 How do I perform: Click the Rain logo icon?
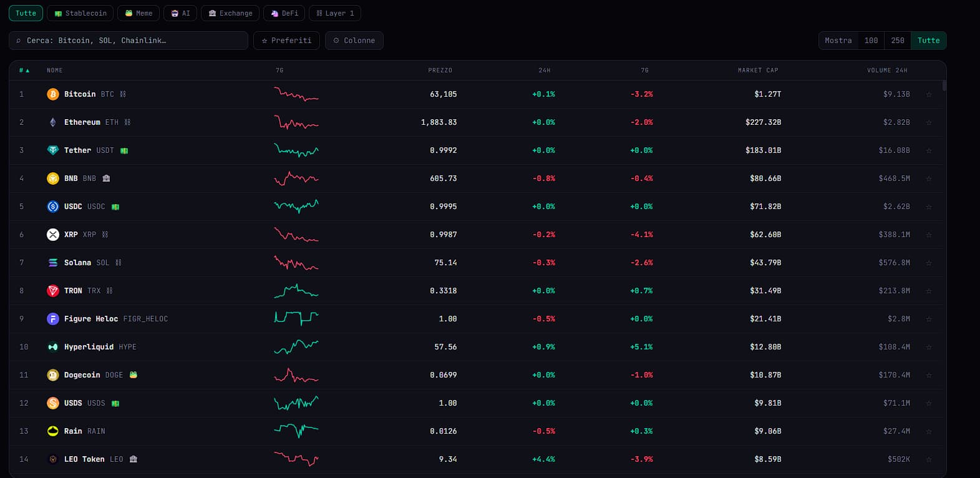click(x=53, y=431)
